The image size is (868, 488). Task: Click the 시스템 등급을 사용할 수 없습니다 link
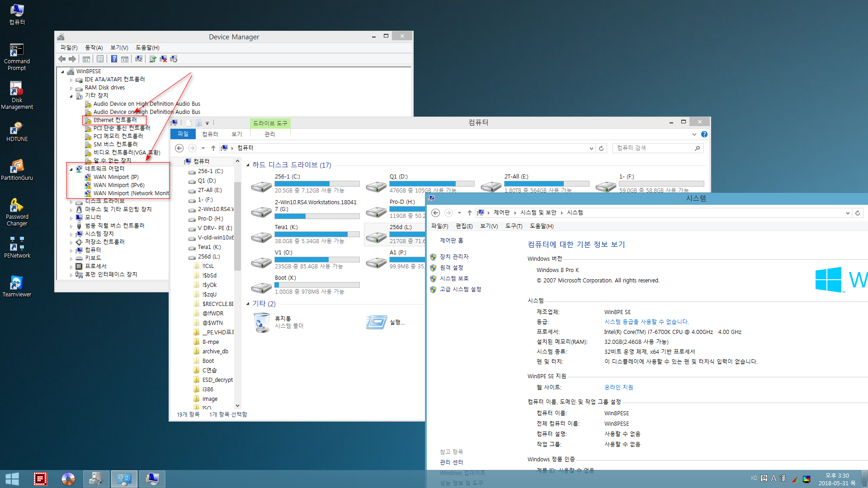click(646, 322)
